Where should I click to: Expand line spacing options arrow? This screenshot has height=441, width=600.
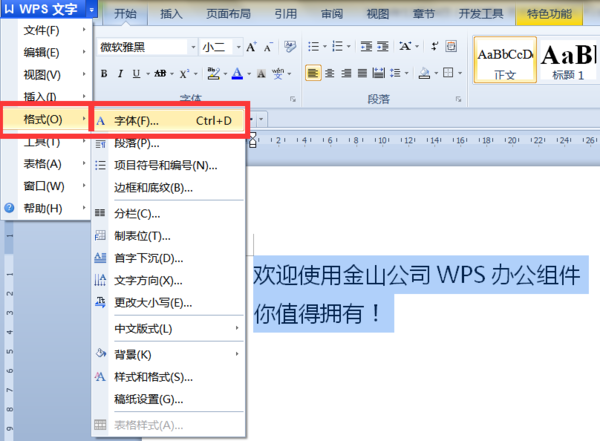click(407, 73)
